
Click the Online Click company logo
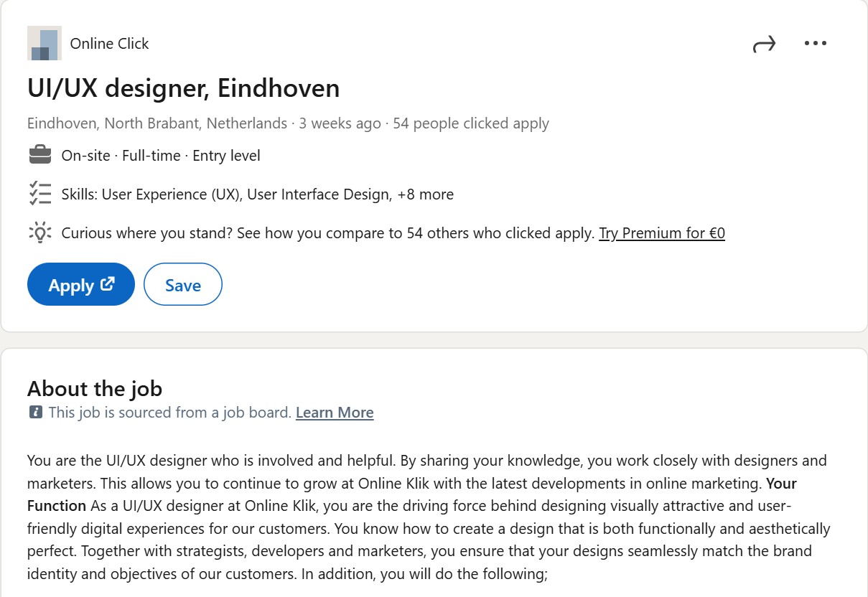click(44, 44)
